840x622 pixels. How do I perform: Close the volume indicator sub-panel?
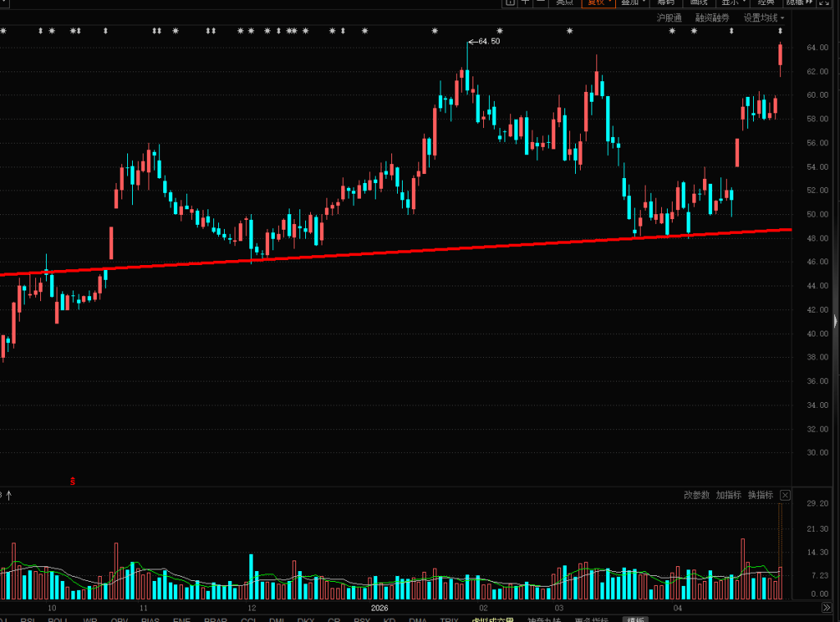pos(785,495)
